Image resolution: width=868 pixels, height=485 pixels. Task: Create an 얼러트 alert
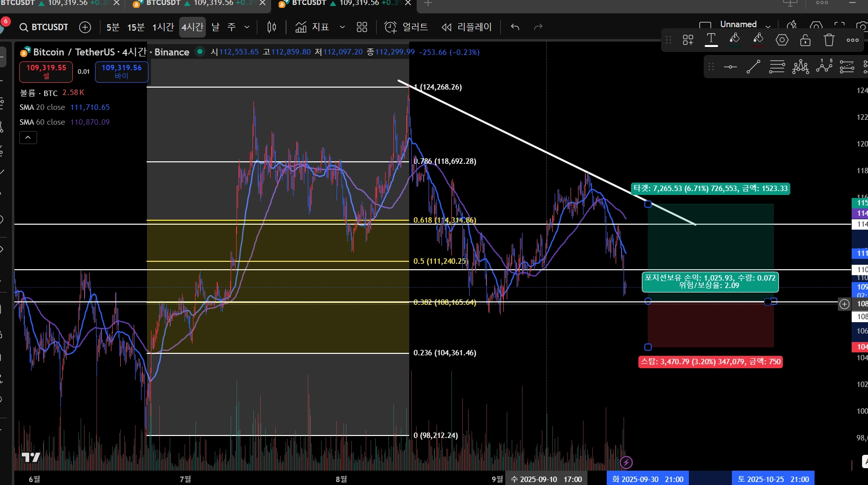point(406,27)
